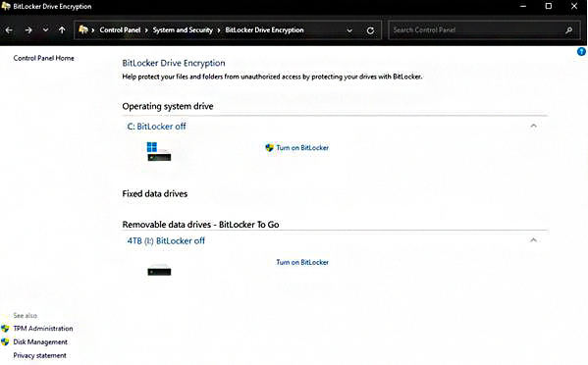The image size is (588, 365).
Task: Expand the address bar history dropdown
Action: click(349, 30)
